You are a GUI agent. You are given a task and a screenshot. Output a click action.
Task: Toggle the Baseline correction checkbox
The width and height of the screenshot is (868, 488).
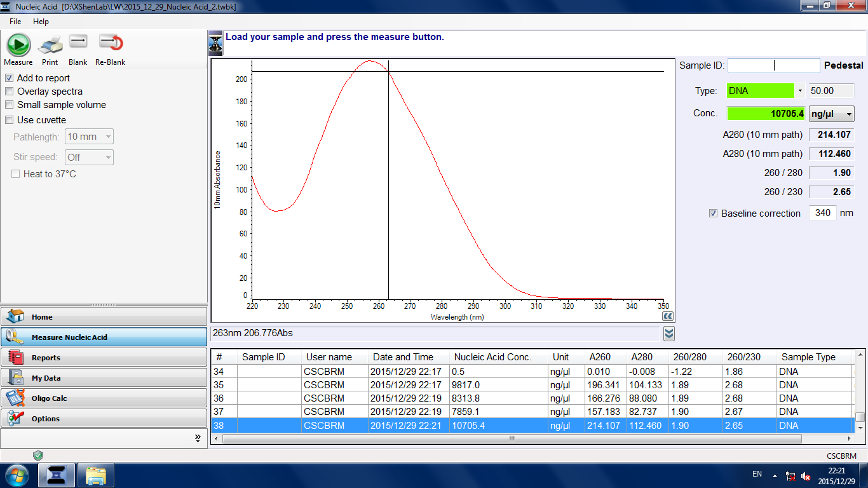tap(713, 213)
